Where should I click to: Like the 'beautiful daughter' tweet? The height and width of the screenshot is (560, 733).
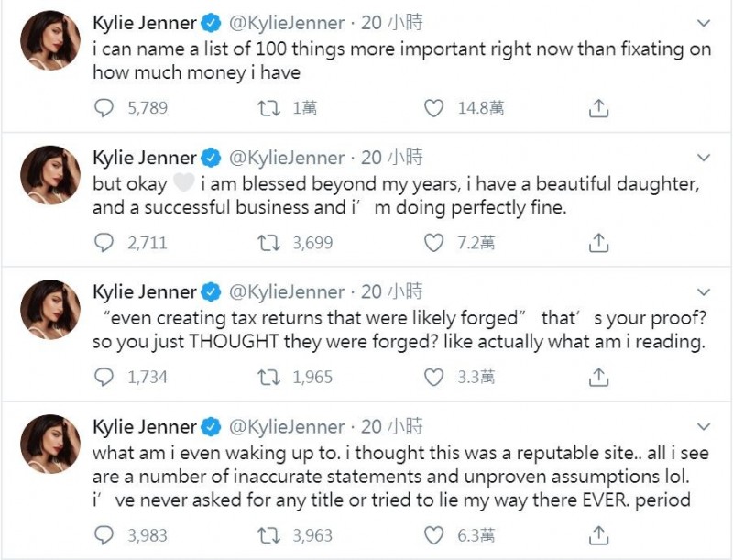[x=433, y=243]
